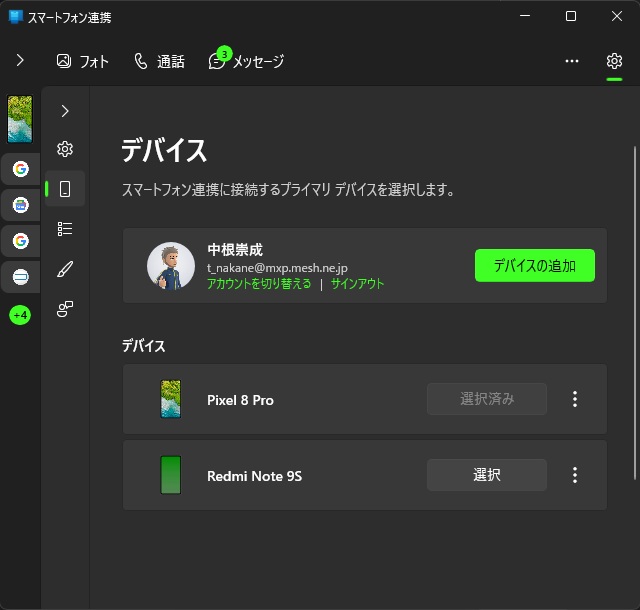The width and height of the screenshot is (640, 610).
Task: Click Google icon just below phone thumbnail
Action: [x=20, y=169]
